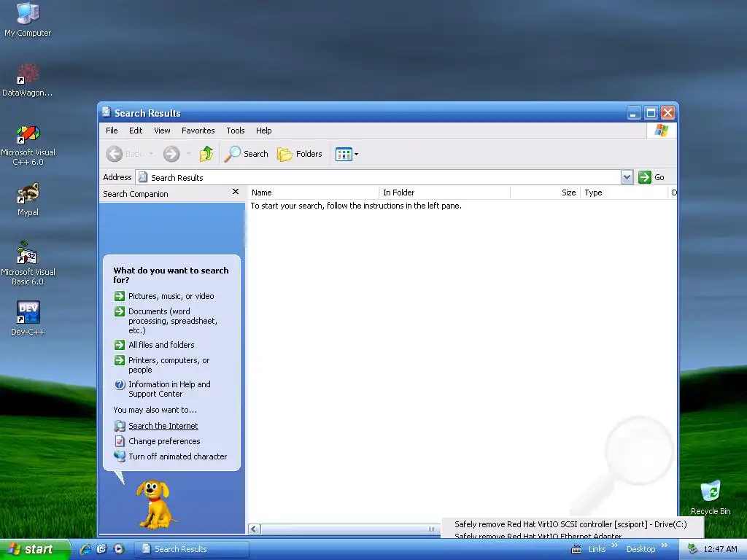Select All files and folders search
The width and height of the screenshot is (747, 560).
tap(155, 345)
